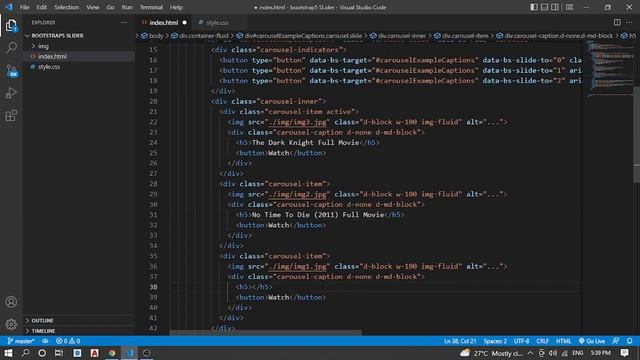Click the editor vertical scrollbar thumb

(636, 135)
